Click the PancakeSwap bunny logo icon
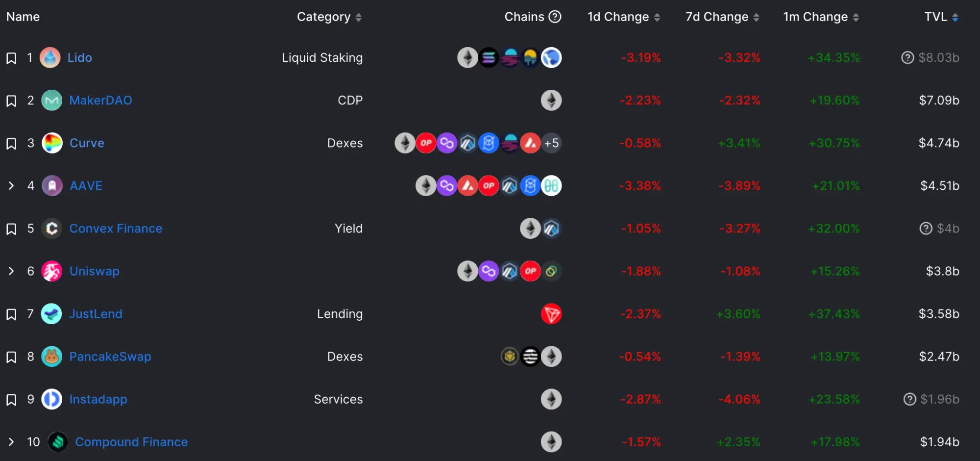 click(x=51, y=357)
